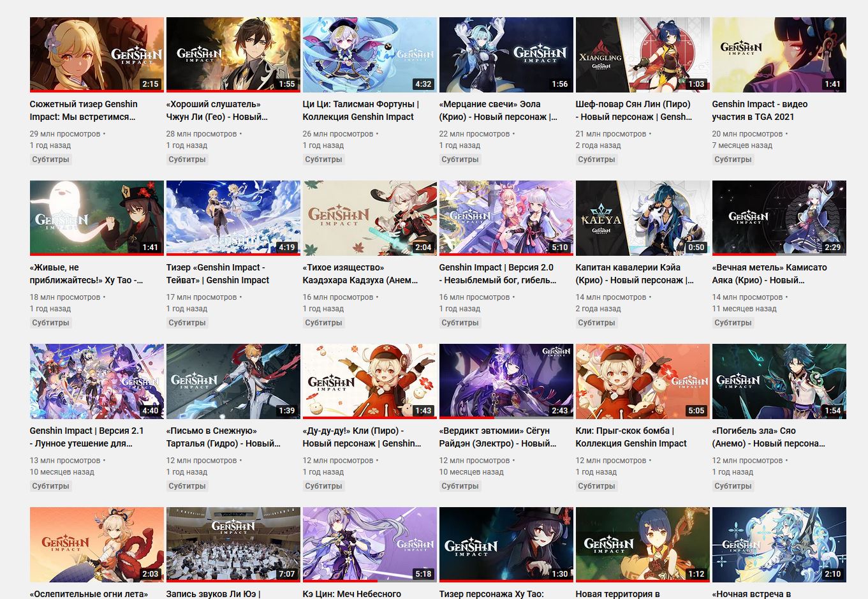Click the TGA 2021 video thumbnail
The image size is (868, 599).
779,55
